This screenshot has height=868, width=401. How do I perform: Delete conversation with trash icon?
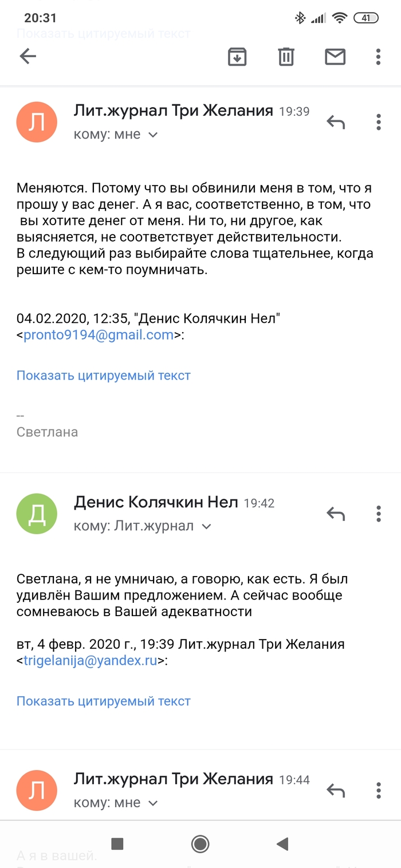tap(286, 57)
